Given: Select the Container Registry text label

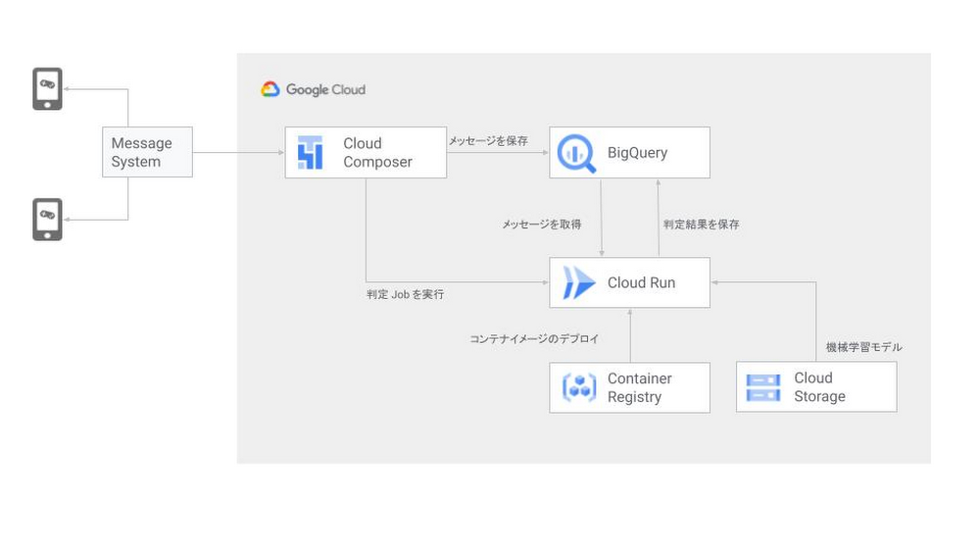Looking at the screenshot, I should point(639,388).
